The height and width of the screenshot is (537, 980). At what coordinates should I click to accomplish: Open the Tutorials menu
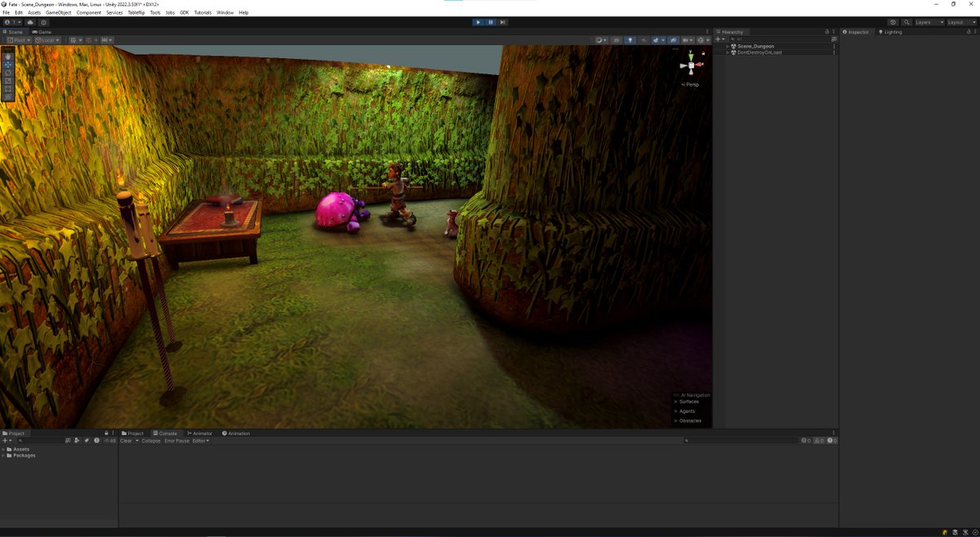pyautogui.click(x=203, y=12)
